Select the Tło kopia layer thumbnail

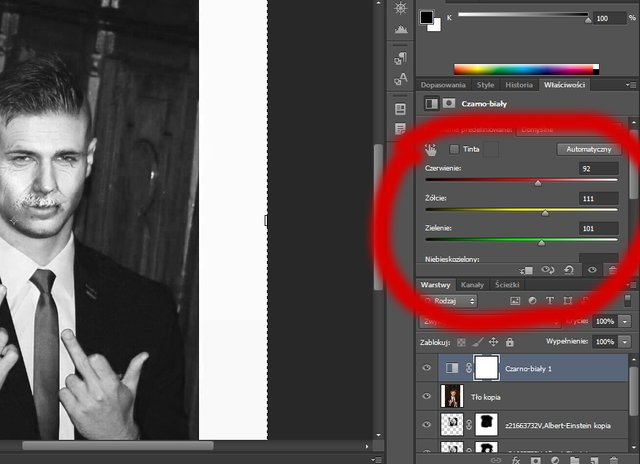pos(452,396)
